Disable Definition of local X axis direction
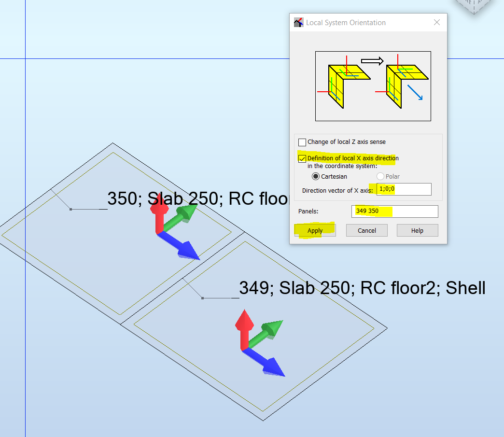This screenshot has width=504, height=437. 303,158
